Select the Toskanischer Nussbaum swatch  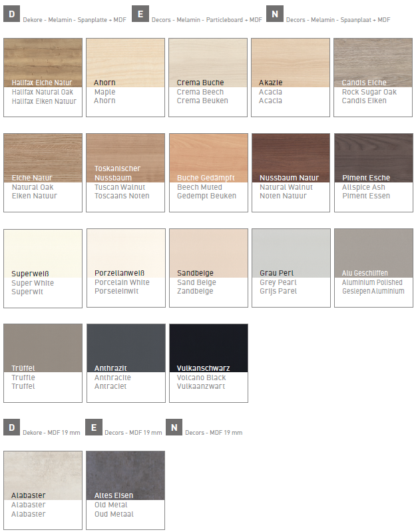pos(126,158)
